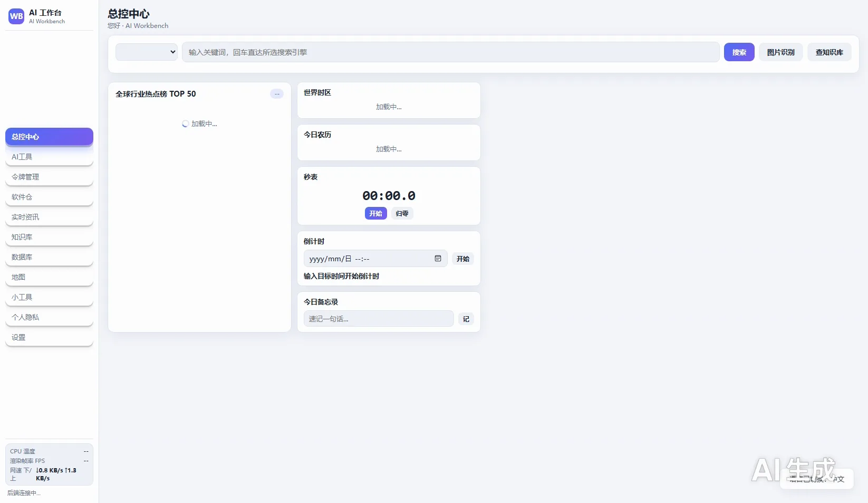
Task: Click the 图片识别 button
Action: [x=781, y=52]
